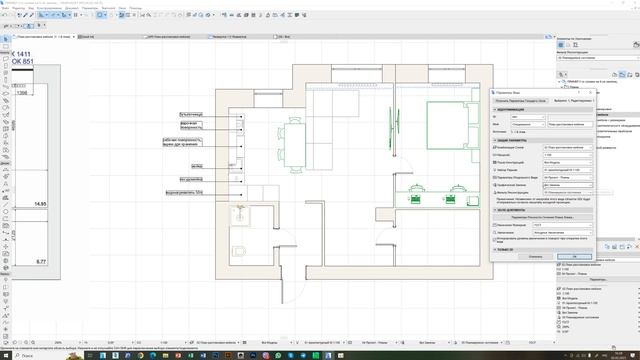
Task: Open the Конструирование menu
Action: [x=49, y=8]
